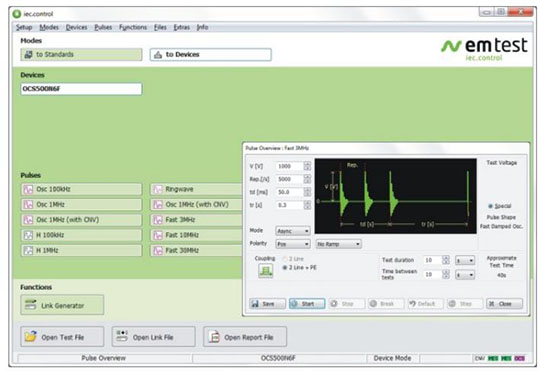Click the Break button
Image resolution: width=540 pixels, height=371 pixels.
[386, 304]
